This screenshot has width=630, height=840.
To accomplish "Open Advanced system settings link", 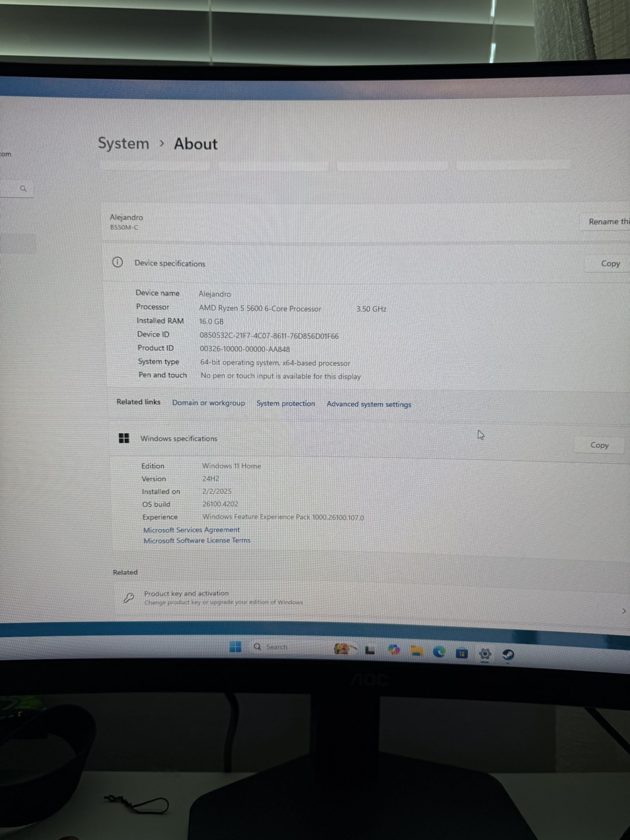I will (x=369, y=404).
